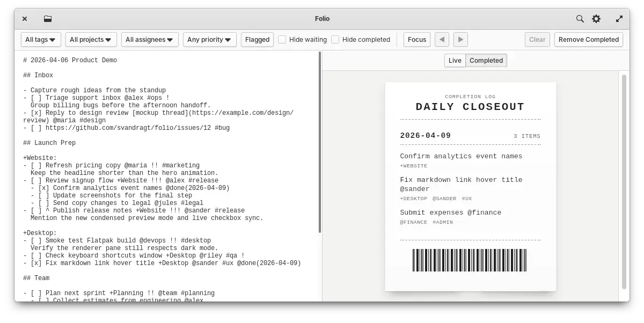This screenshot has height=323, width=644.
Task: Go to next focus item arrow
Action: 460,39
